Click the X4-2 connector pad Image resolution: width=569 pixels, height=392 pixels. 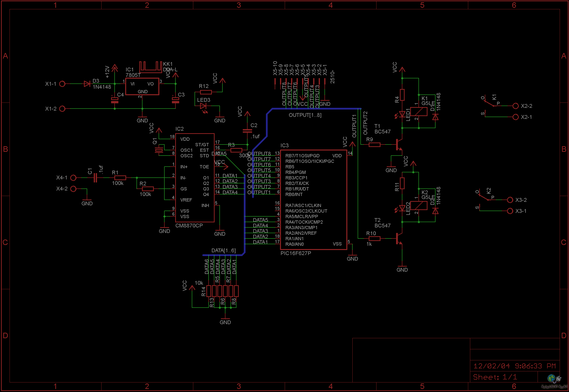pos(73,189)
